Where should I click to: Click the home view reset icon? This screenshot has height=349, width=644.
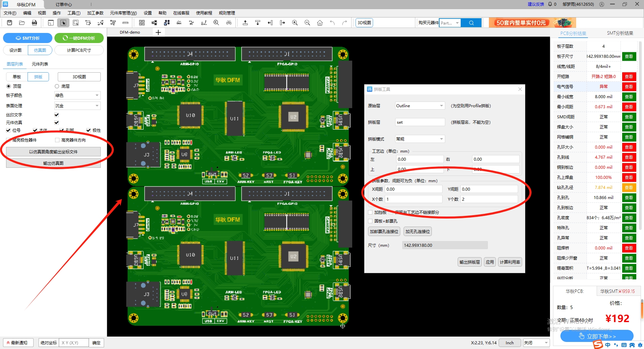tap(320, 23)
